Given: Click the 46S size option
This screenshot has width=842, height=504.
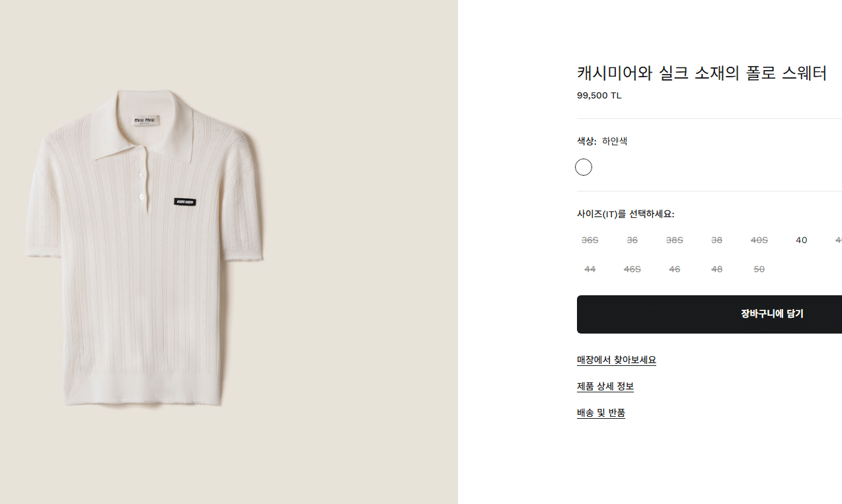Looking at the screenshot, I should coord(632,270).
